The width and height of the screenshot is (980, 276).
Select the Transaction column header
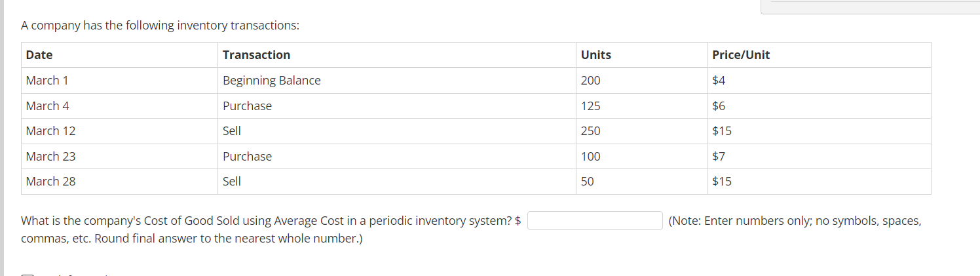[x=396, y=55]
